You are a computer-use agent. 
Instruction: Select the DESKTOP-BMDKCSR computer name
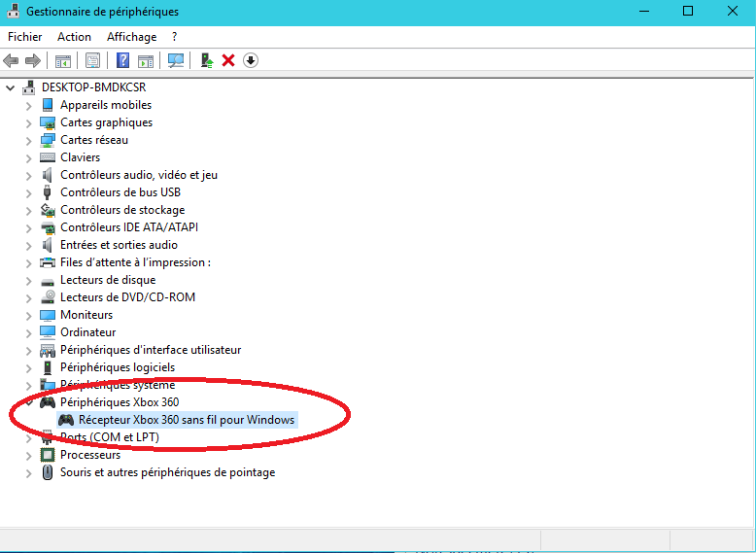click(93, 87)
